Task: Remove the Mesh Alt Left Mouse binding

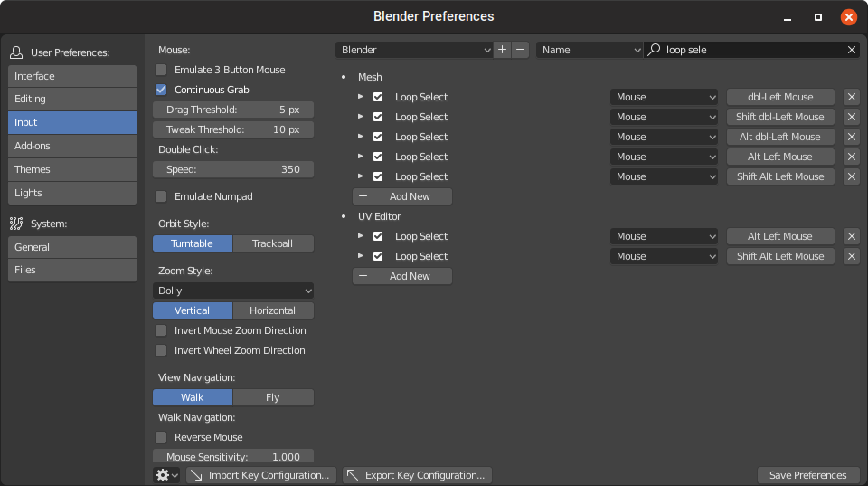Action: (852, 157)
